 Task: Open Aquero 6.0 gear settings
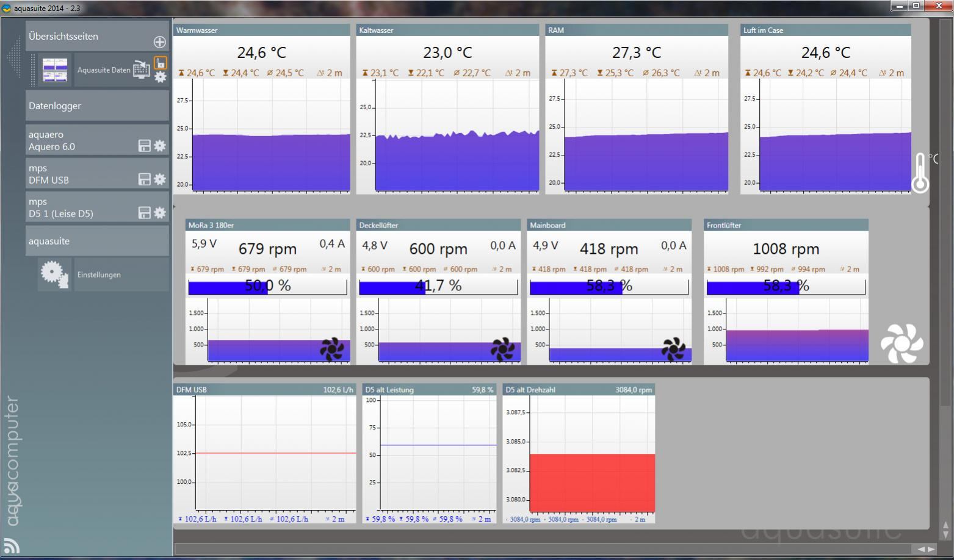[160, 146]
